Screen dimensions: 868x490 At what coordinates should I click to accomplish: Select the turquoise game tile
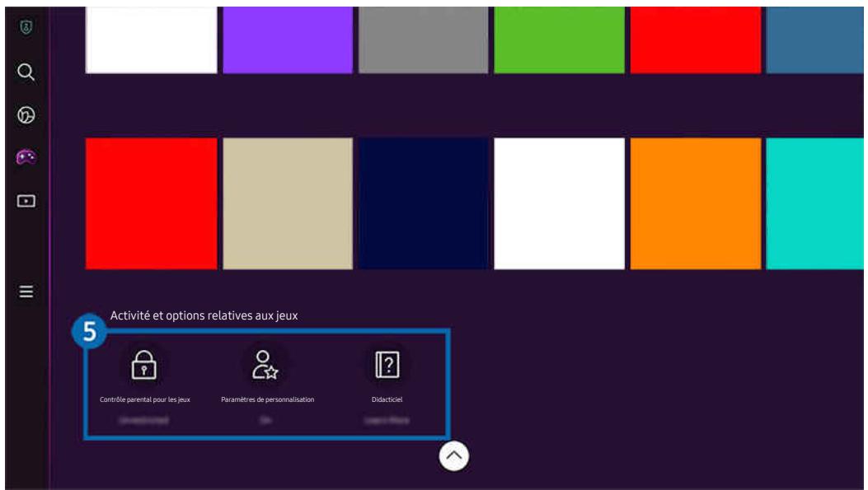click(x=815, y=203)
